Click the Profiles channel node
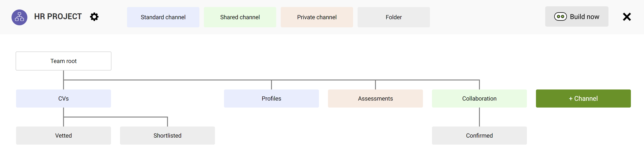 (271, 99)
